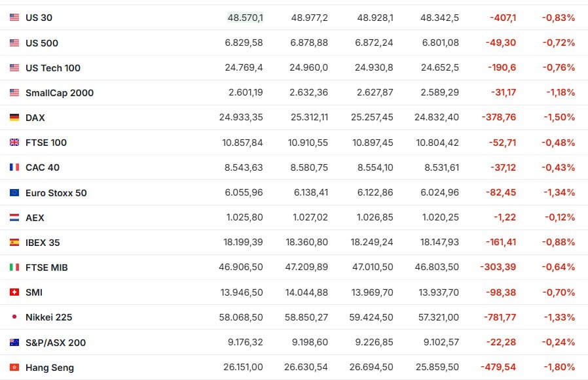588x380 pixels.
Task: Open the US 500 index link
Action: tap(42, 43)
